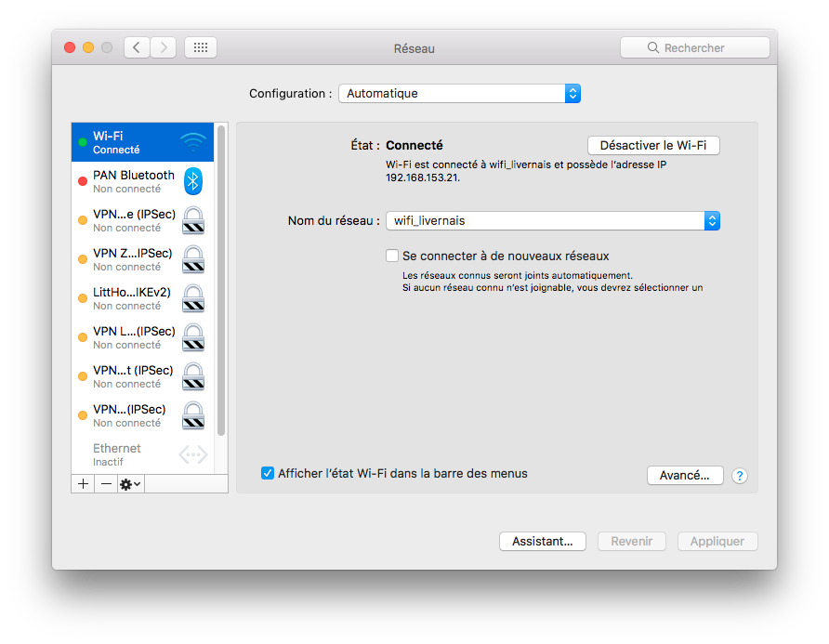829x644 pixels.
Task: Go back with the left chevron button
Action: [x=137, y=47]
